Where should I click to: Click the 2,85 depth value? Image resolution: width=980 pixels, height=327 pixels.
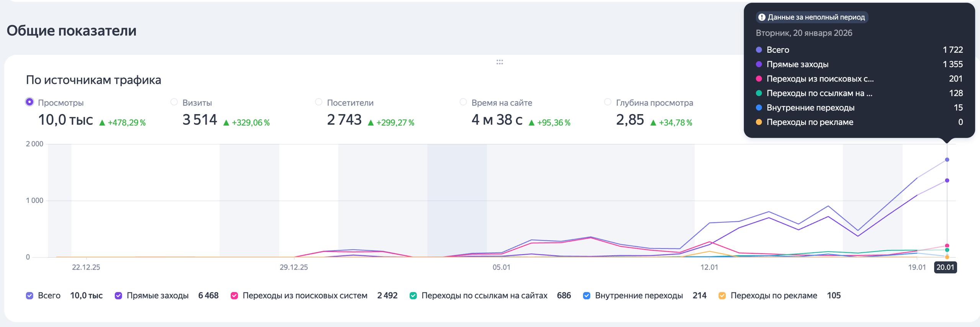630,120
